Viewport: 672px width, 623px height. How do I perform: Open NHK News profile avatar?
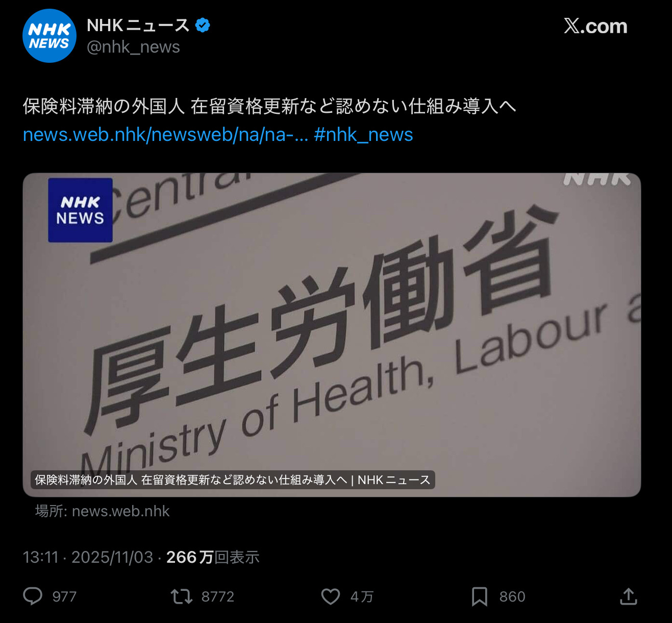pyautogui.click(x=49, y=36)
